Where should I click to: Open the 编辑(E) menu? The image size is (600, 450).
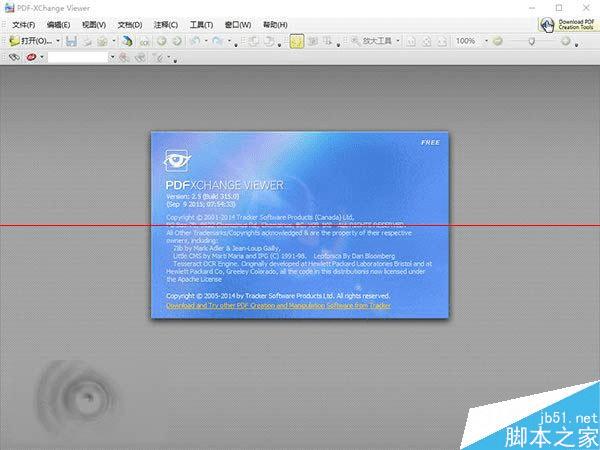click(x=58, y=25)
